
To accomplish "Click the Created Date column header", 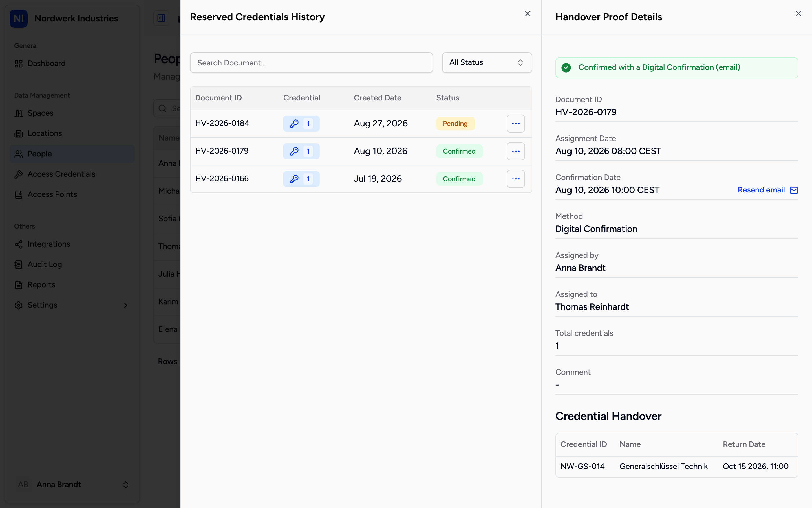I will coord(378,98).
